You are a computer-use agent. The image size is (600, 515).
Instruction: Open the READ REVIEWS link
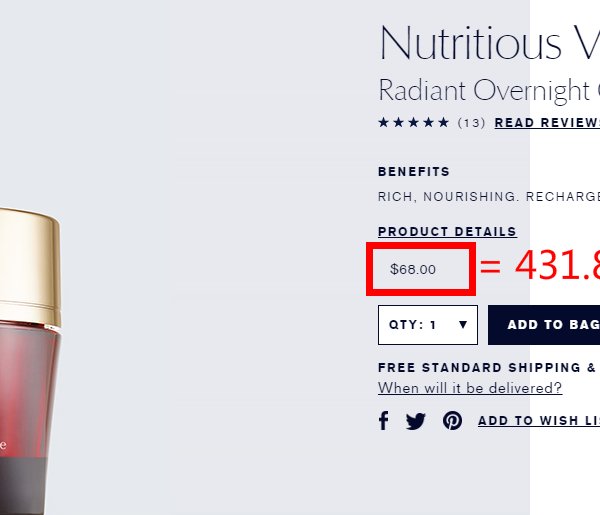[547, 123]
